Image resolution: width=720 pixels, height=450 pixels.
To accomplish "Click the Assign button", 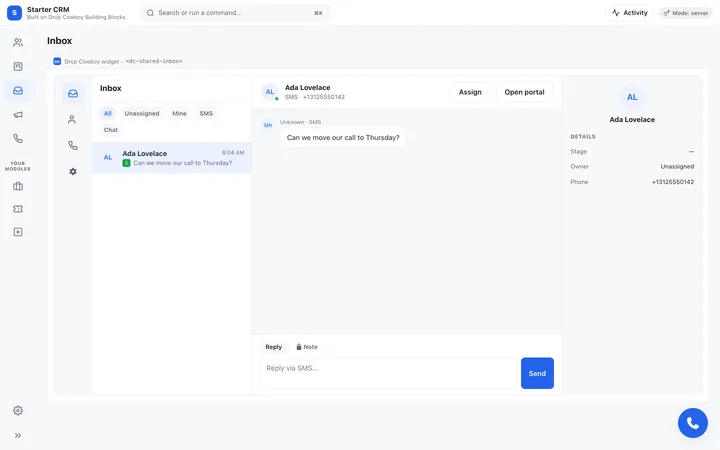I will 470,92.
